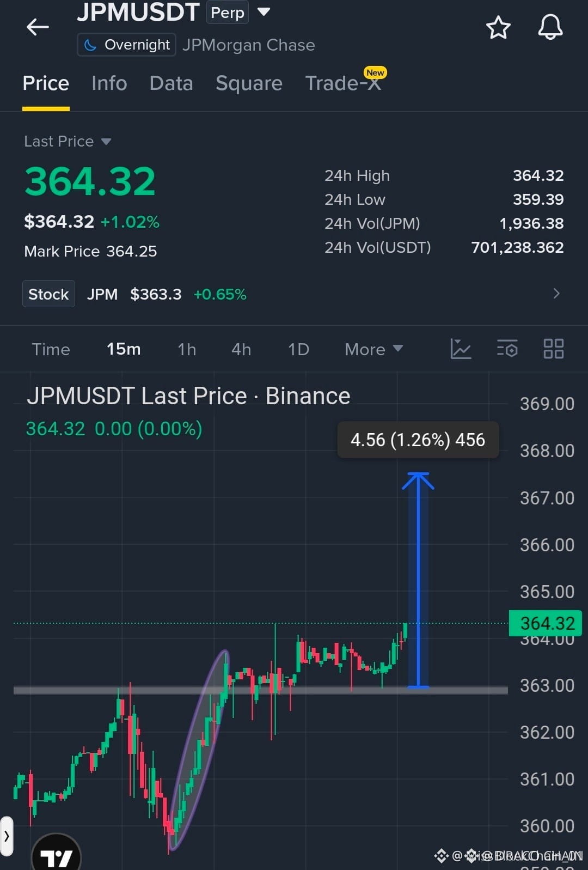Click the +1.02% change percentage

click(x=130, y=222)
